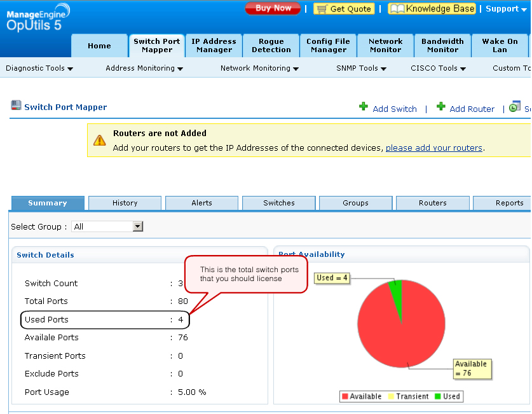Image resolution: width=532 pixels, height=414 pixels.
Task: Click the green plus icon beside Add Switch
Action: point(364,107)
